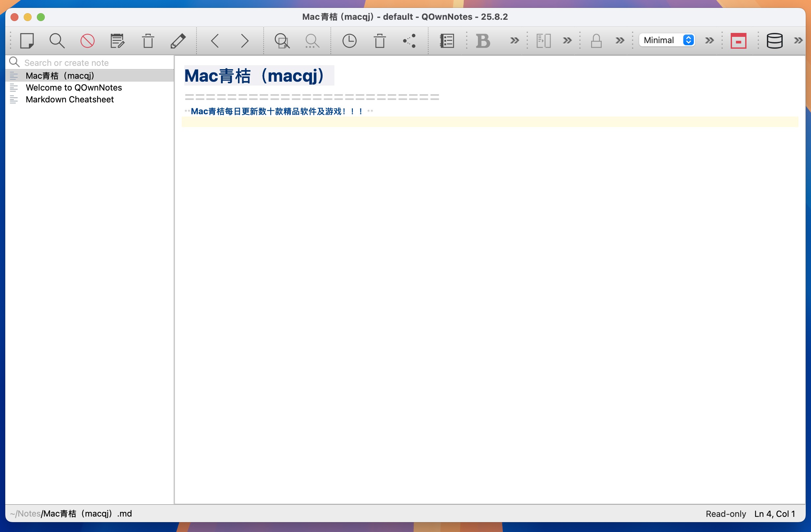This screenshot has height=532, width=811.
Task: Find text within the current note
Action: click(282, 40)
